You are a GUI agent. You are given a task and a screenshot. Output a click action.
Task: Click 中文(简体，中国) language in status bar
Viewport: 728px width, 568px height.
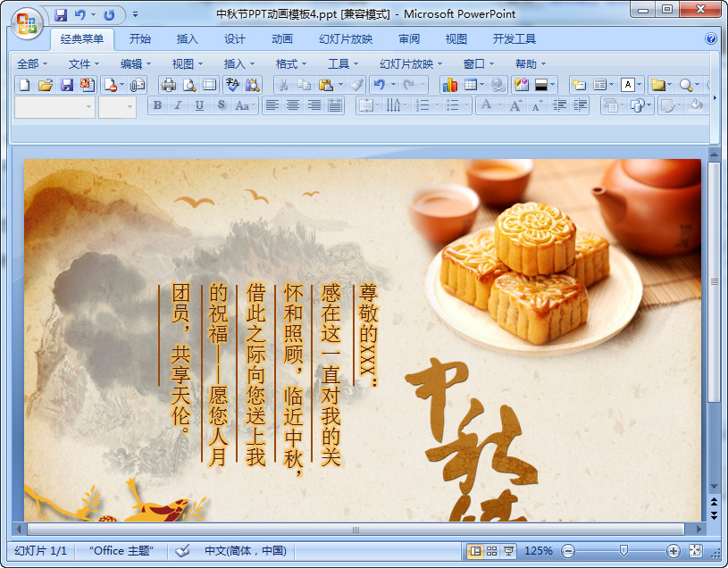click(x=246, y=551)
